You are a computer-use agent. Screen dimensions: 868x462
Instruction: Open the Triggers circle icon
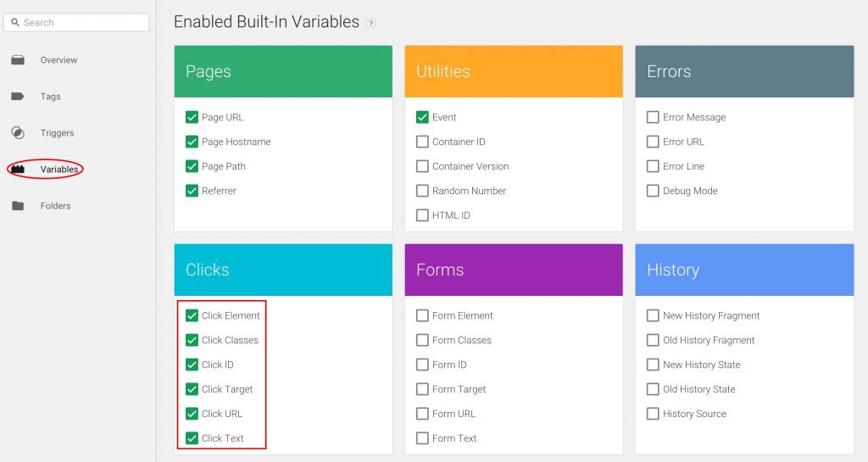coord(18,133)
